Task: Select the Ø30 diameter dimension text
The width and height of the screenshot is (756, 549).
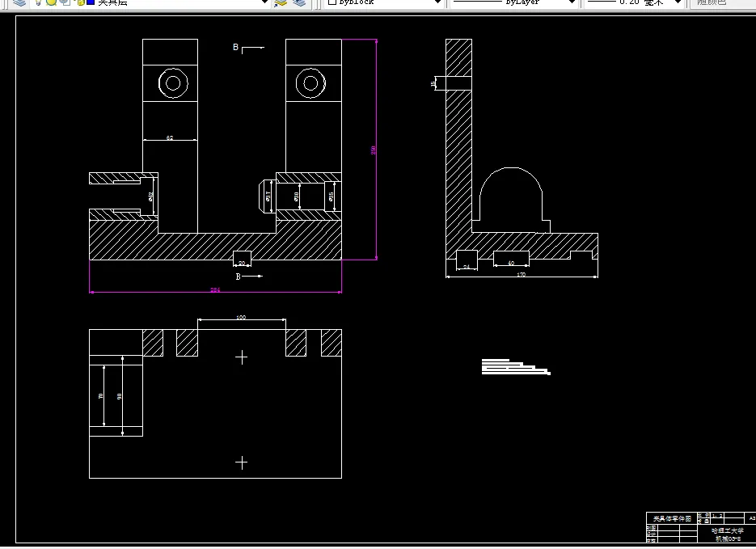Action: (296, 196)
